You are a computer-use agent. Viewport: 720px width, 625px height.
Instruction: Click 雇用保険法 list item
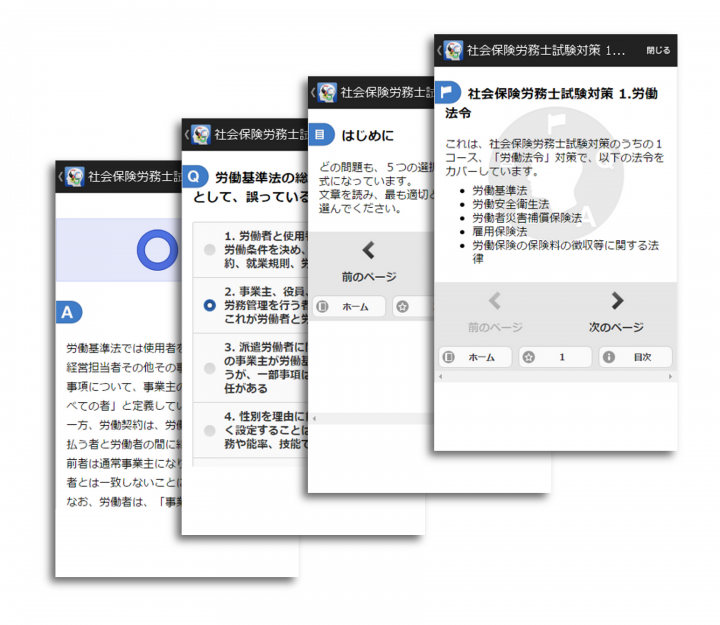point(500,231)
